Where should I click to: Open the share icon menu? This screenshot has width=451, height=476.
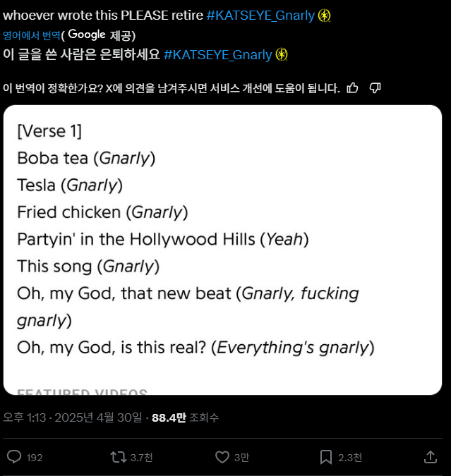point(430,457)
